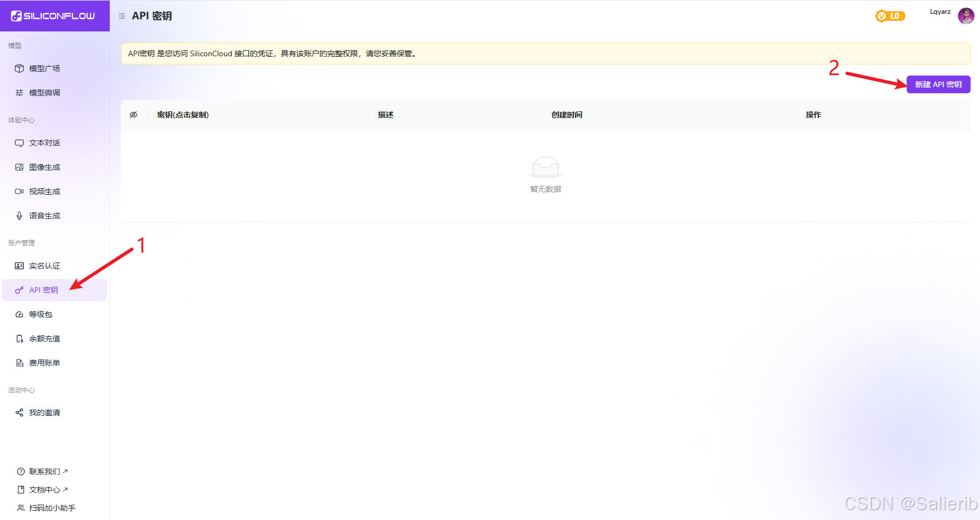The width and height of the screenshot is (980, 520).
Task: Click the 费用账单 bill icon
Action: point(19,363)
